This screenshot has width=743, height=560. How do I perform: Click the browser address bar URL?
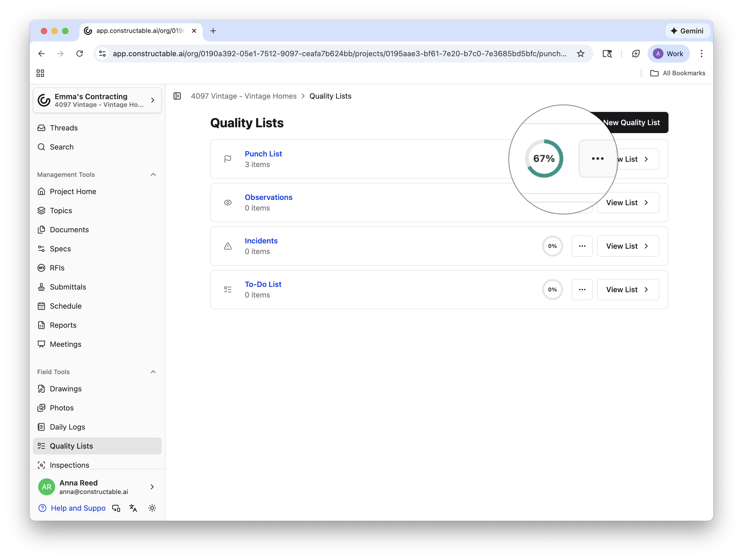(x=340, y=54)
